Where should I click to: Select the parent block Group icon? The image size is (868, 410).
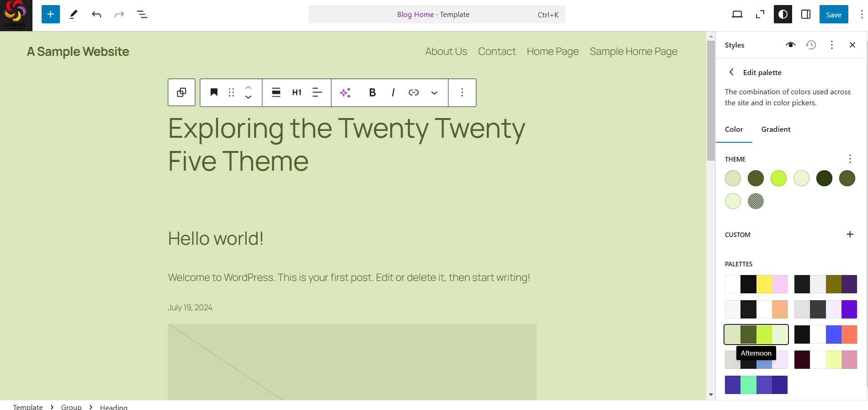coord(181,92)
